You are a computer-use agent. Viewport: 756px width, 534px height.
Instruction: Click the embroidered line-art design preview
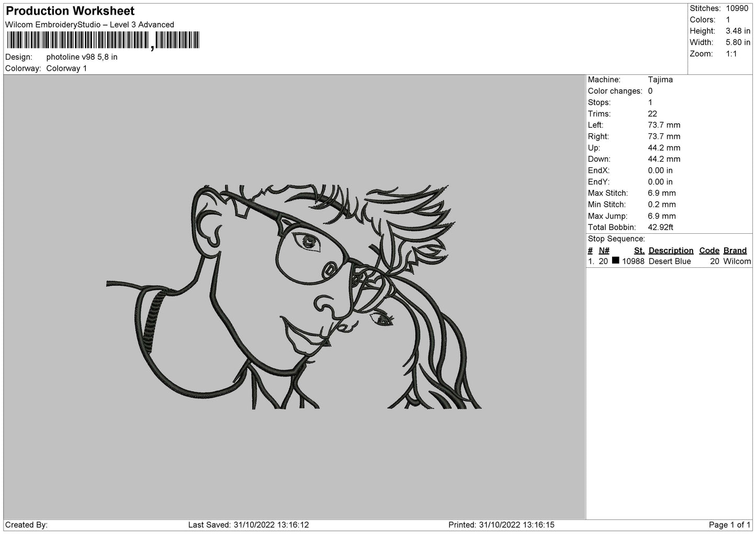pos(294,297)
